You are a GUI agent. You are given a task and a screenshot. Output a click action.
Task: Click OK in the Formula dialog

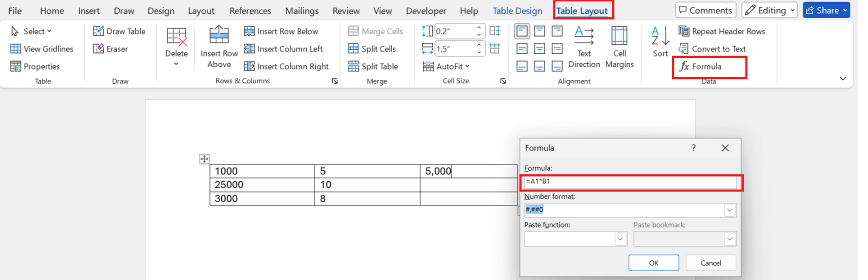click(x=653, y=263)
